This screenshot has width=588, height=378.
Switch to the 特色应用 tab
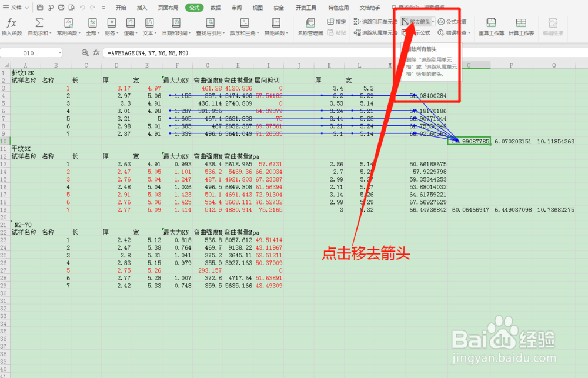point(338,8)
